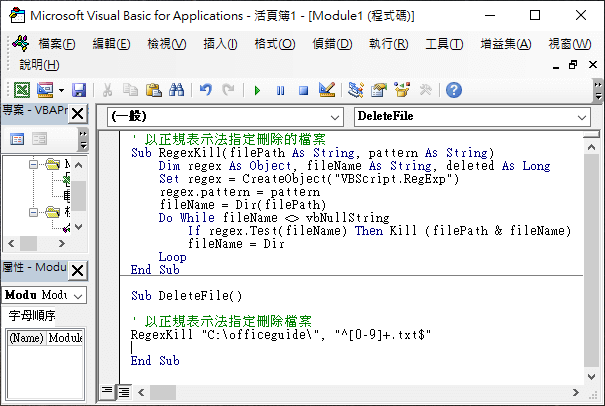Screen dimensions: 605x406
Task: Switch to Full Module View button
Action: click(124, 392)
